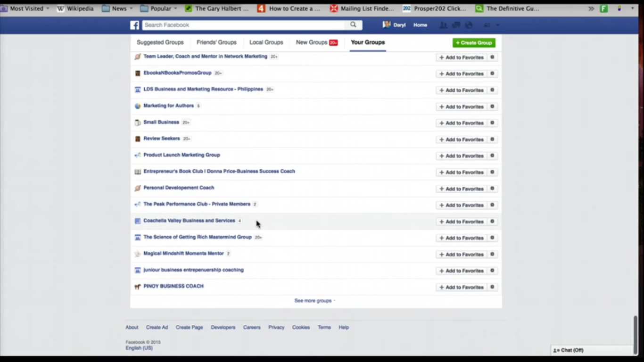Show more bookmarks with the double chevron
The width and height of the screenshot is (644, 362).
[591, 8]
